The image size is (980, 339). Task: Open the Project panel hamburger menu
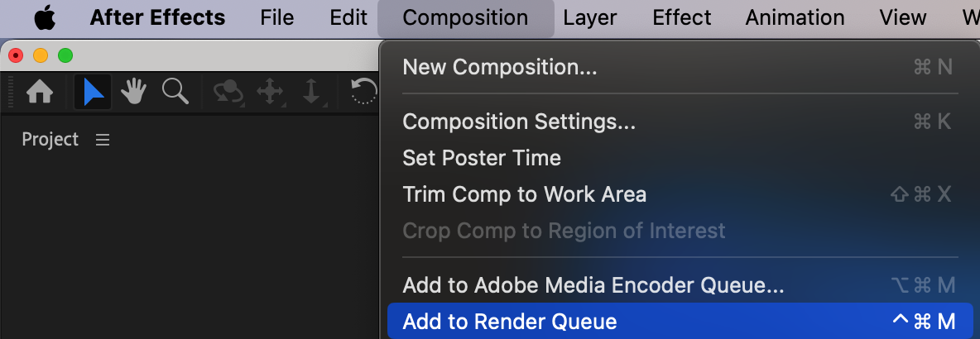[103, 141]
